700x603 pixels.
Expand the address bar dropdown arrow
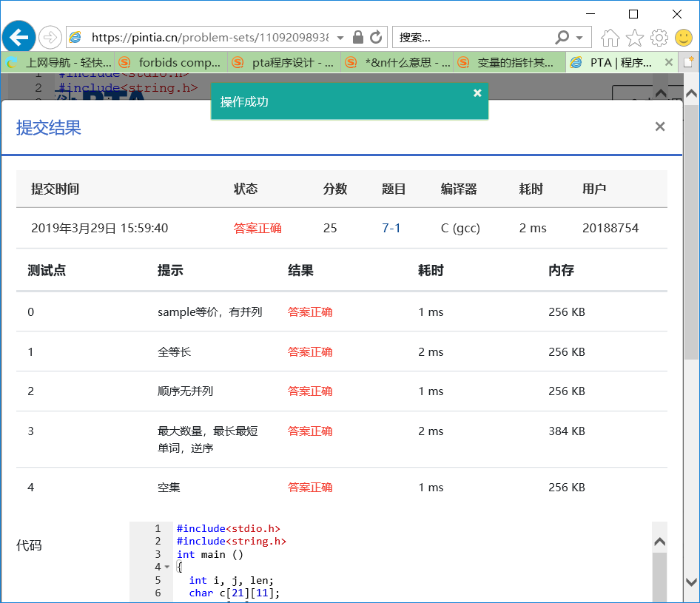tap(340, 38)
